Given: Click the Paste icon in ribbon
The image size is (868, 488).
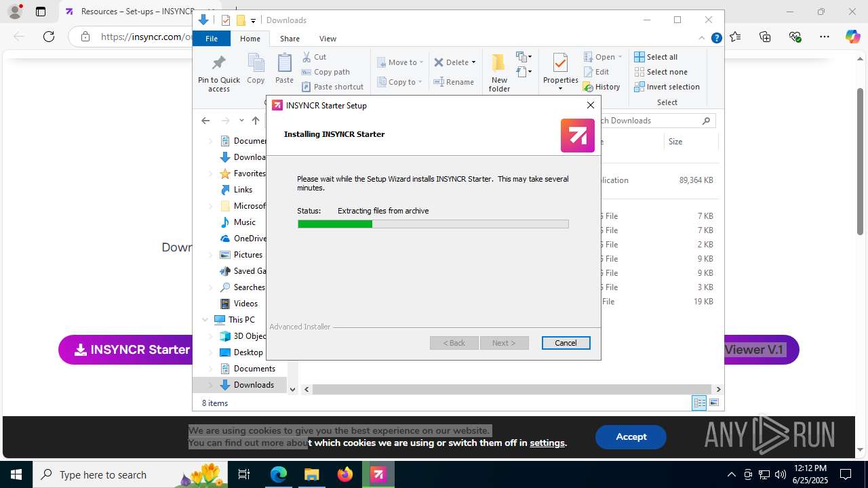Looking at the screenshot, I should (284, 68).
